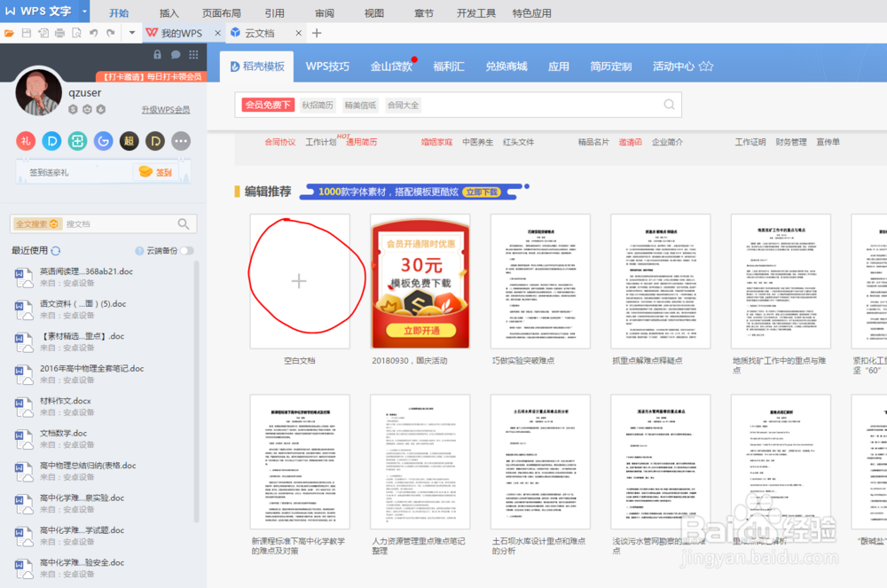Click the print preview icon
This screenshot has width=887, height=588.
76,34
